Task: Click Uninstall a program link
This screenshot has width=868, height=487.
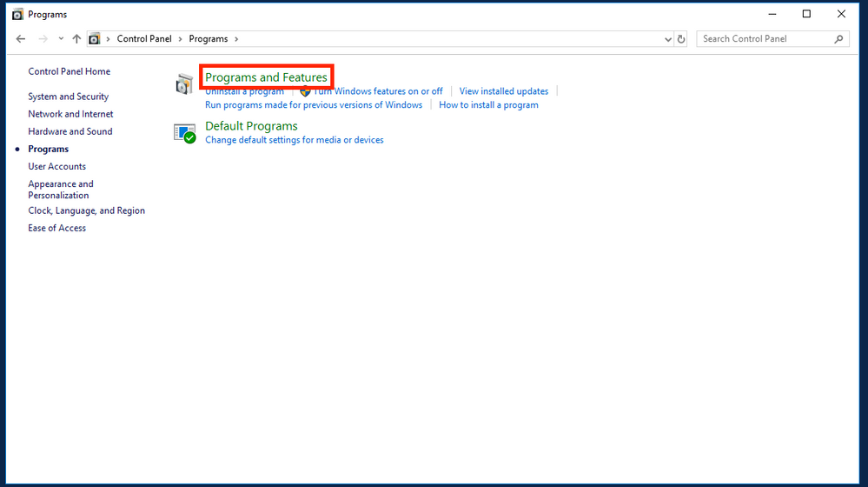Action: [x=244, y=91]
